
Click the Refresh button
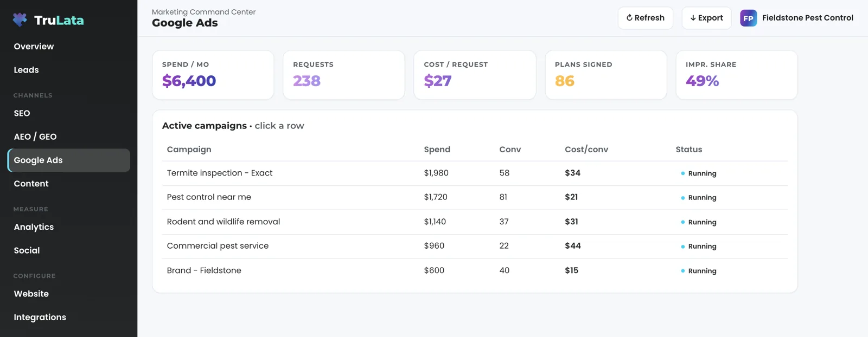[646, 18]
